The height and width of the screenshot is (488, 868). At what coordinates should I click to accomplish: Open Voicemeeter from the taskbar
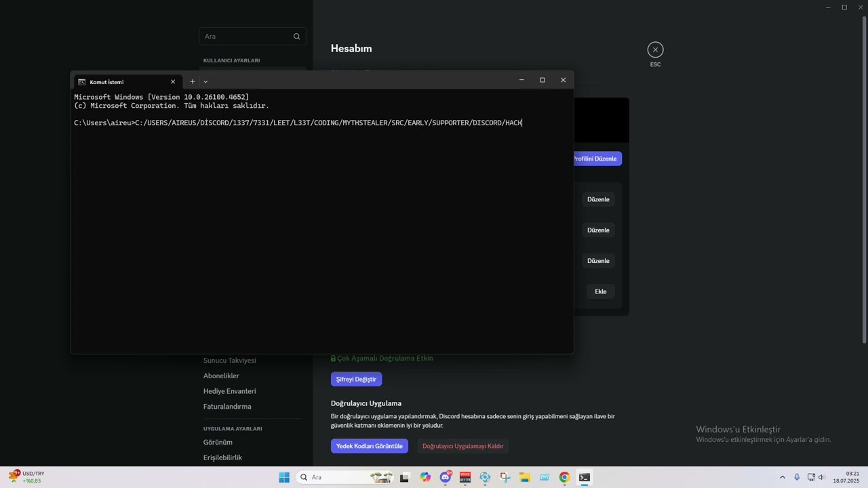[465, 477]
